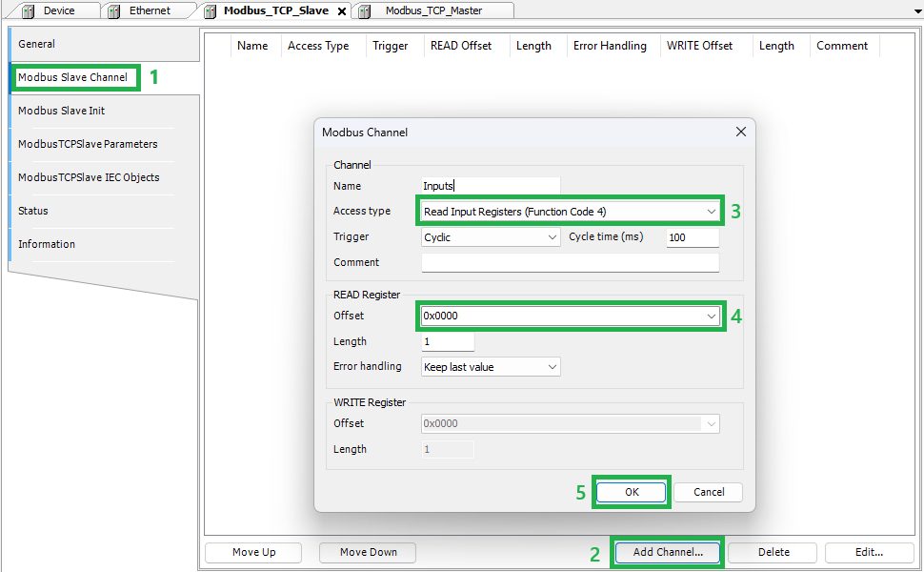Cancel the Modbus Channel dialog
The width and height of the screenshot is (924, 572).
tap(709, 492)
